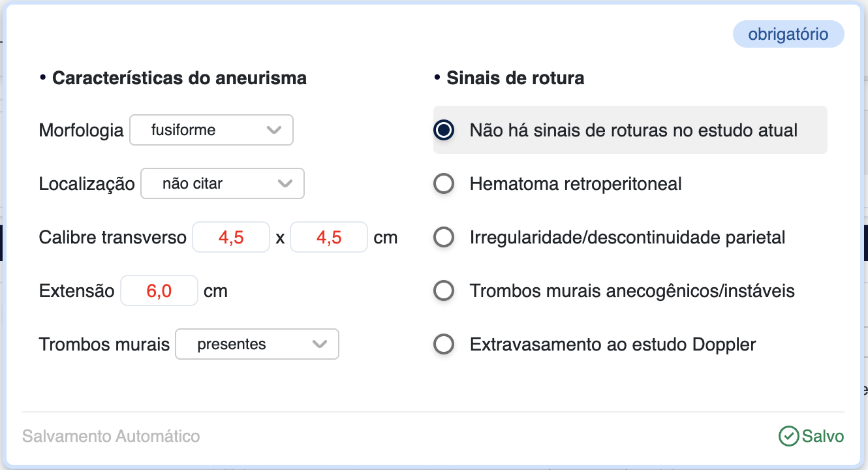
Task: Choose Irregularidade/descontinuidade parietal option
Action: [x=444, y=238]
